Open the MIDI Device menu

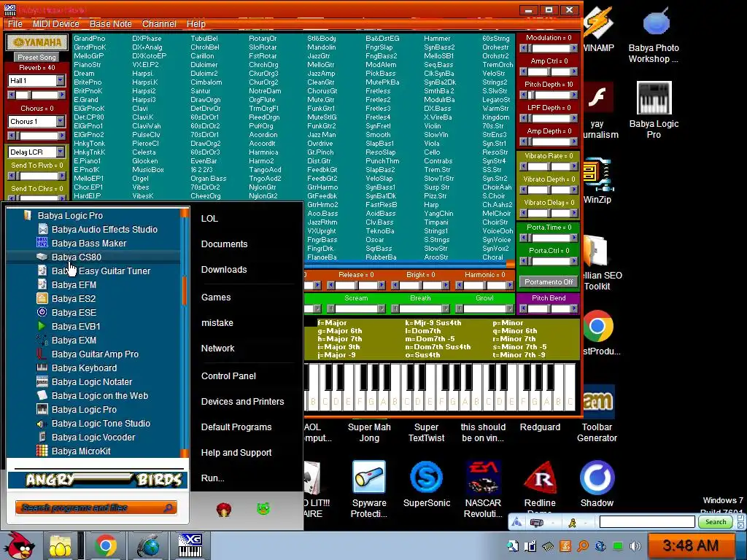[55, 24]
